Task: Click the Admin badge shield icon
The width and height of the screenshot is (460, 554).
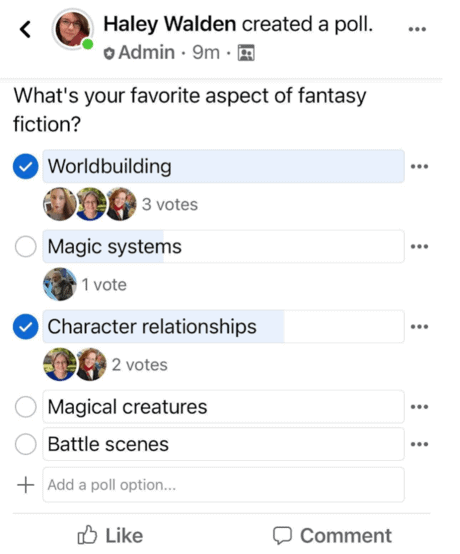Action: click(x=109, y=54)
